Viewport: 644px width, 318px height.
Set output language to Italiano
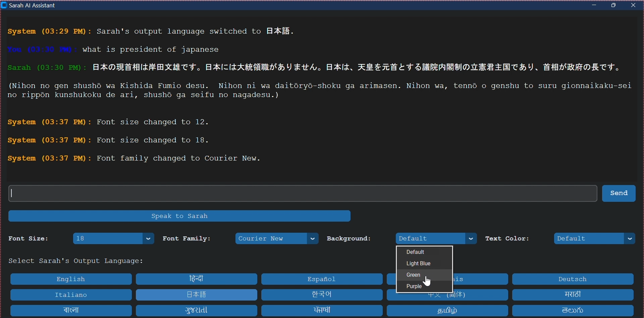pos(71,295)
